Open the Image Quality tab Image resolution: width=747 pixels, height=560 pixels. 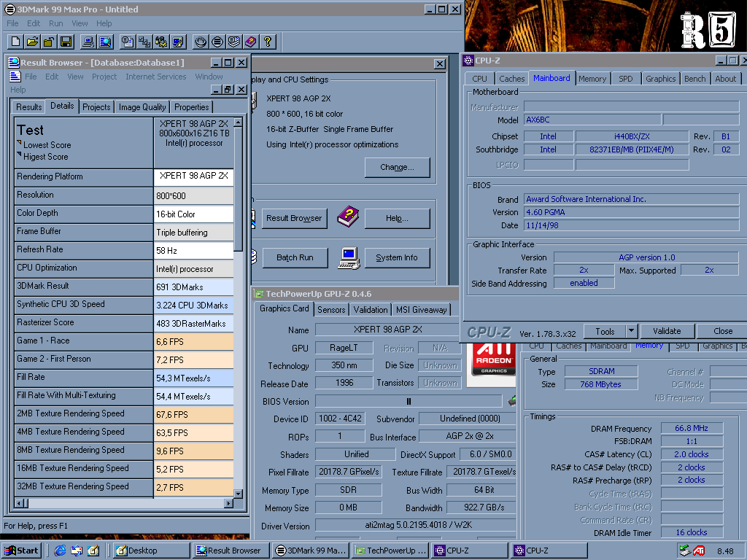(x=142, y=107)
